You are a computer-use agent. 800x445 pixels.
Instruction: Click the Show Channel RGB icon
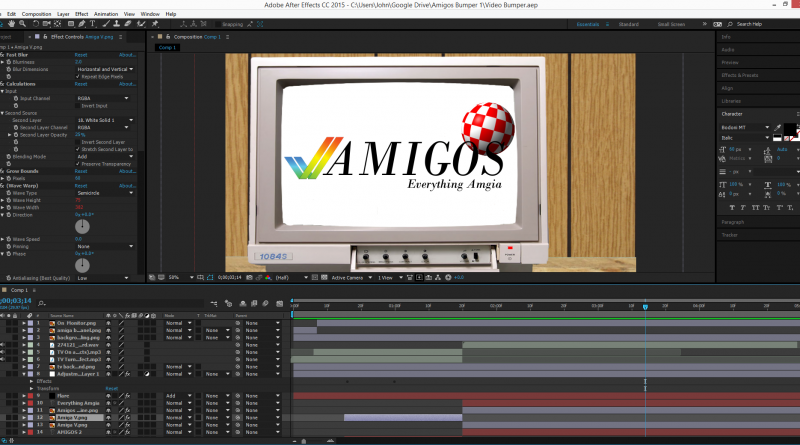click(268, 278)
